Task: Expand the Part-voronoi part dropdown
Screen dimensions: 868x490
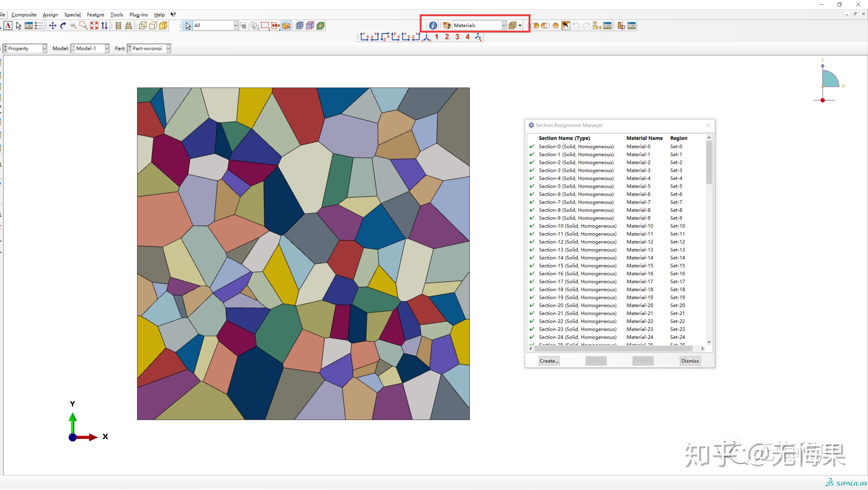Action: [169, 48]
